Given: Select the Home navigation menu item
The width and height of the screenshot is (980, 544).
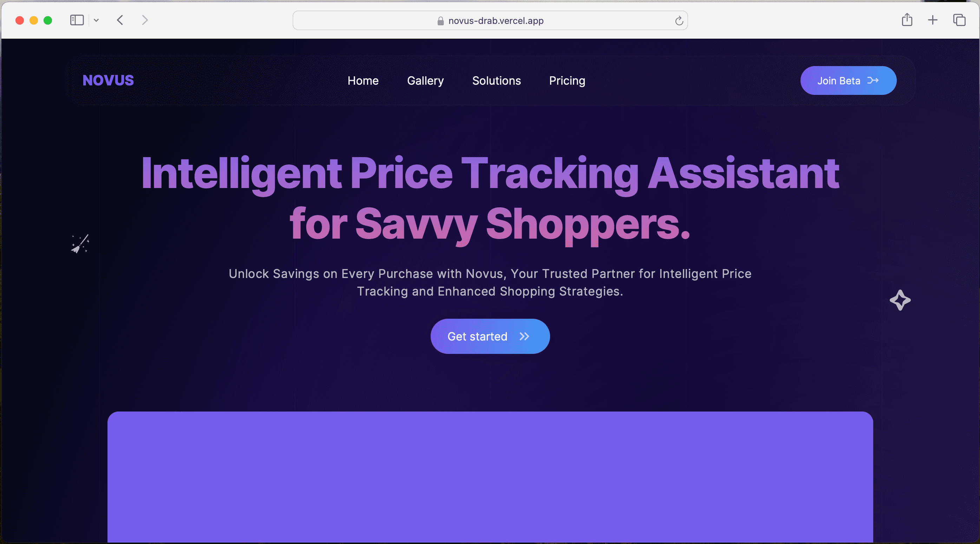Looking at the screenshot, I should click(x=363, y=80).
